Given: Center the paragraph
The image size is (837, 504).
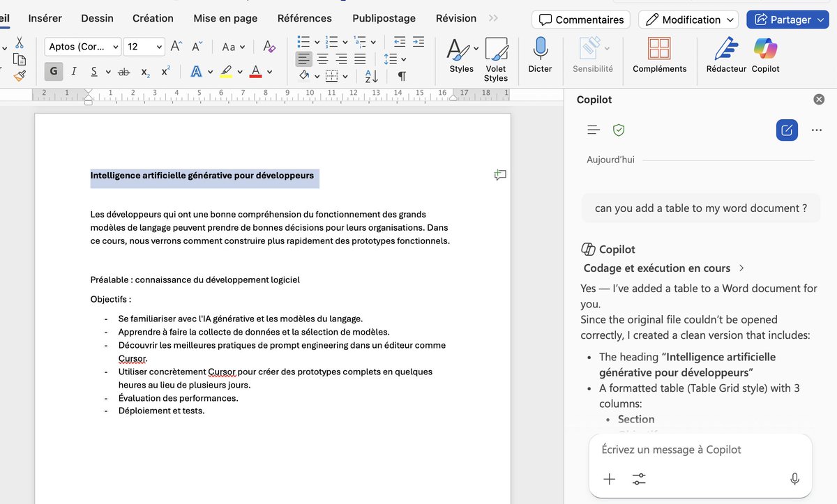Looking at the screenshot, I should pyautogui.click(x=323, y=59).
